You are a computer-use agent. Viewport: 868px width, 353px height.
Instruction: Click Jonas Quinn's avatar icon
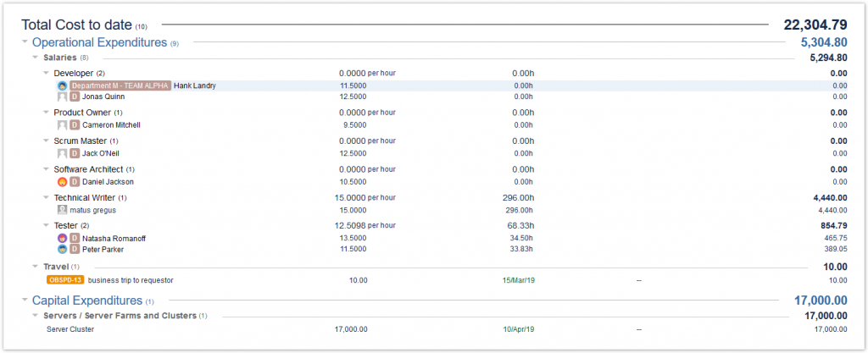(63, 97)
